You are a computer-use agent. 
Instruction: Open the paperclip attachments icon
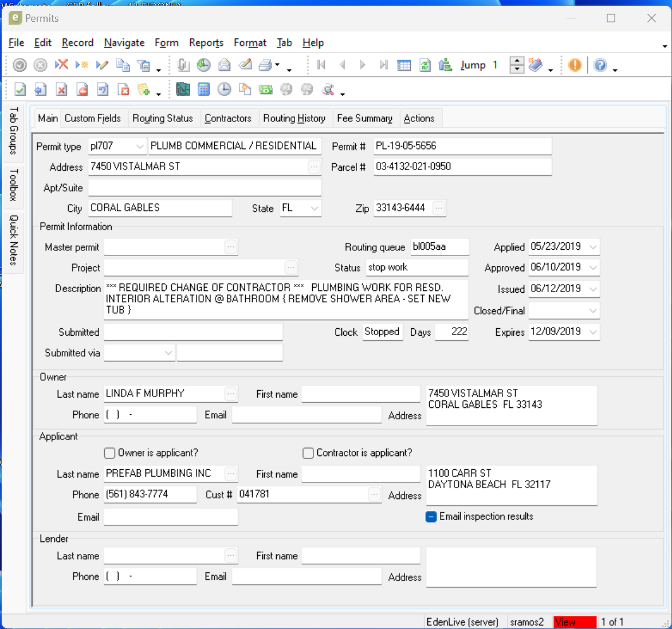(183, 65)
